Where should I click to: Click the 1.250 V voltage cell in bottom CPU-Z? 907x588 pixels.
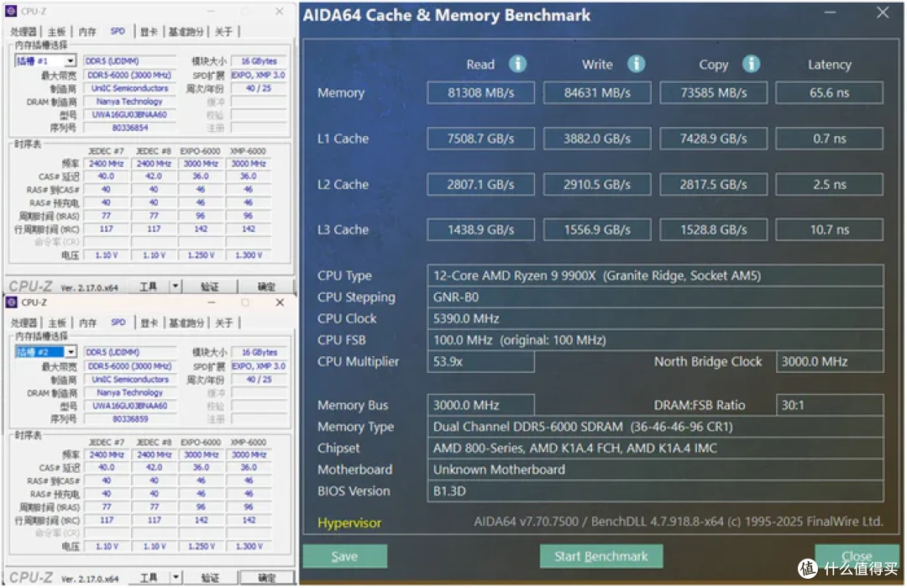(x=202, y=546)
